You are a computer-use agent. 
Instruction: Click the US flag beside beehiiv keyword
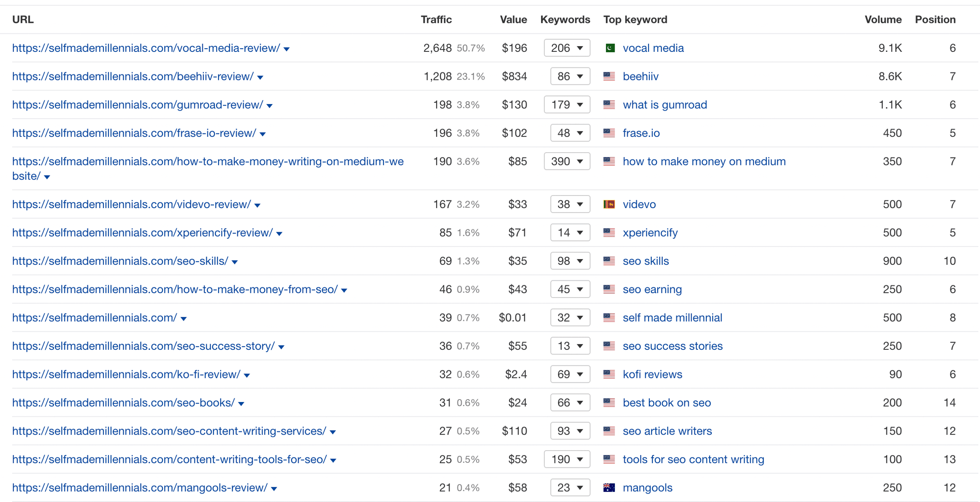tap(610, 76)
